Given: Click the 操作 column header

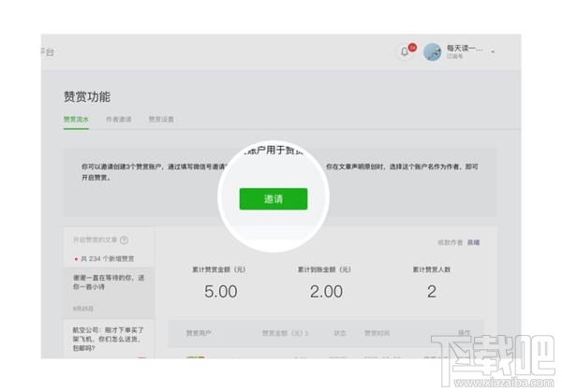Looking at the screenshot, I should coord(463,333).
